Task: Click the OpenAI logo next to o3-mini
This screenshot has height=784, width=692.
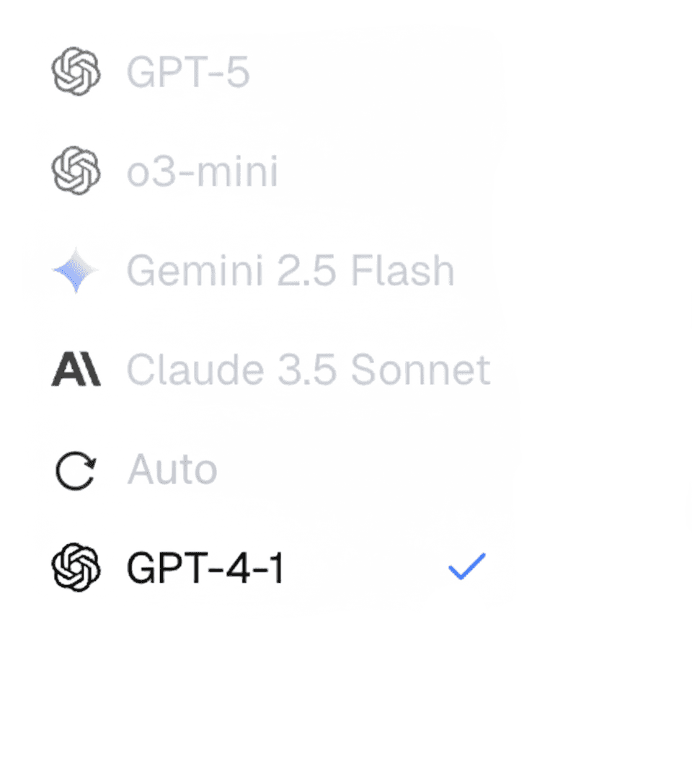Action: click(x=75, y=171)
